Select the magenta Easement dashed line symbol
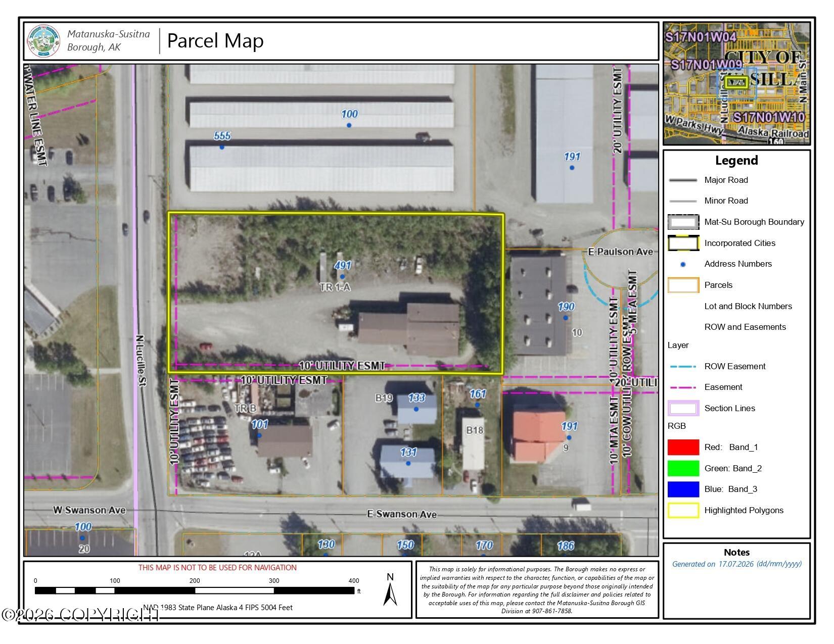Screen dimensions: 834x644 click(683, 387)
